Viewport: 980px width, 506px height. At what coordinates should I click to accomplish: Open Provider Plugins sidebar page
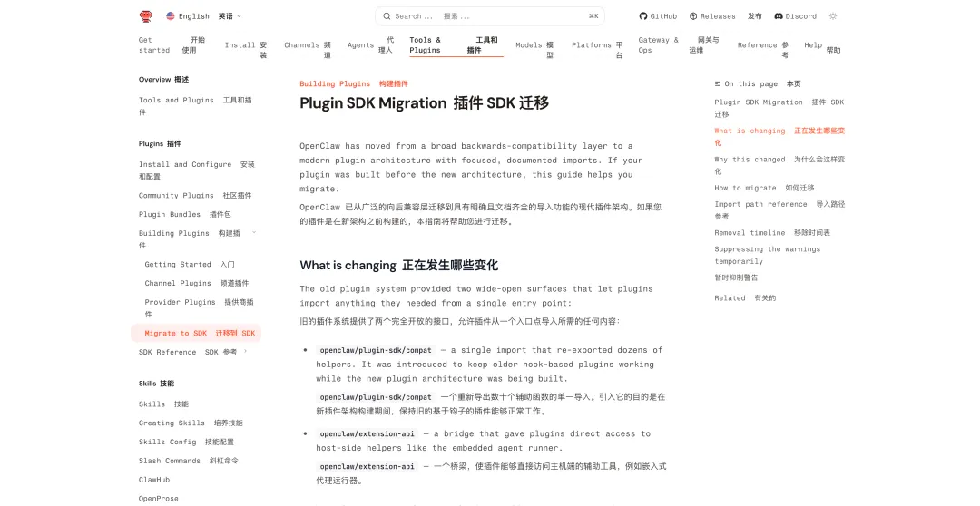[200, 308]
